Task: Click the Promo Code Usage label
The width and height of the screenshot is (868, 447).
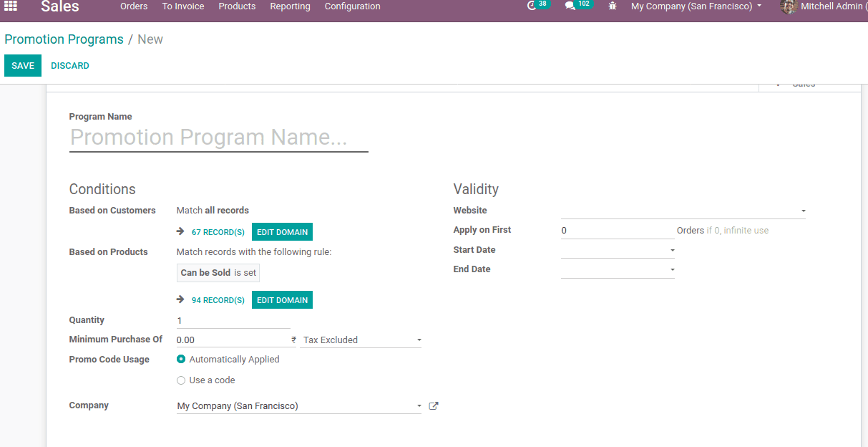Action: pyautogui.click(x=109, y=360)
